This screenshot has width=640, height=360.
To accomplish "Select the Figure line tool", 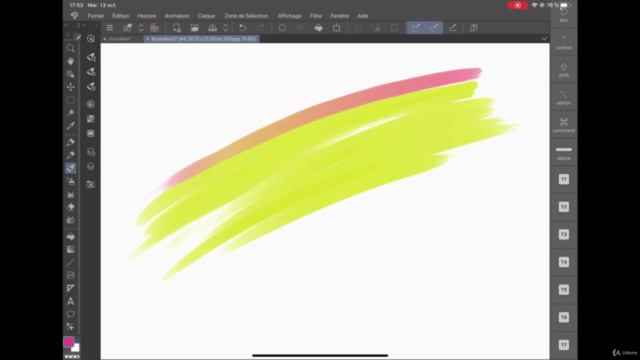I will pyautogui.click(x=70, y=262).
